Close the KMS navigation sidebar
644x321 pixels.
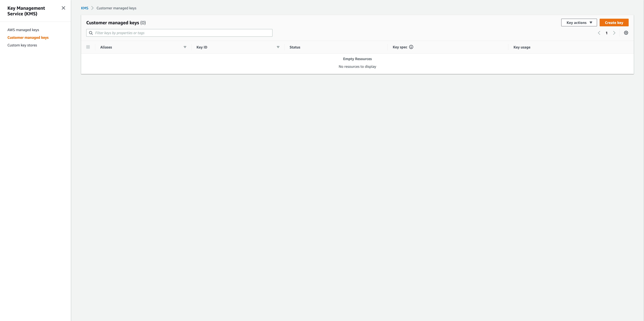tap(63, 8)
